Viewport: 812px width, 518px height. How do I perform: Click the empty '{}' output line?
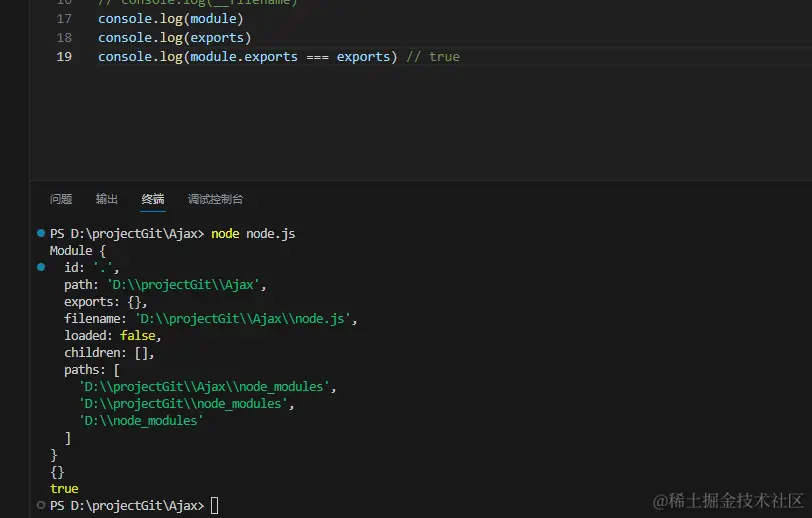57,472
